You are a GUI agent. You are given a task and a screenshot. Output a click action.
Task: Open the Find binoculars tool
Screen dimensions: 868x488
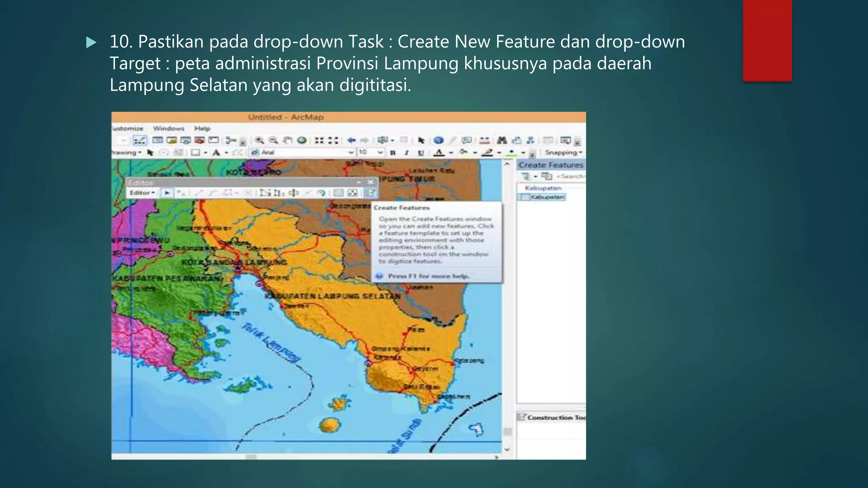click(502, 140)
